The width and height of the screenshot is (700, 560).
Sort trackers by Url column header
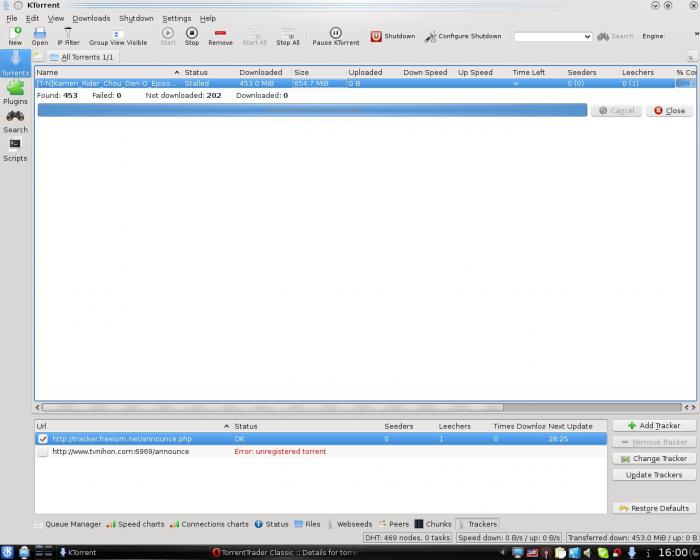(x=133, y=426)
